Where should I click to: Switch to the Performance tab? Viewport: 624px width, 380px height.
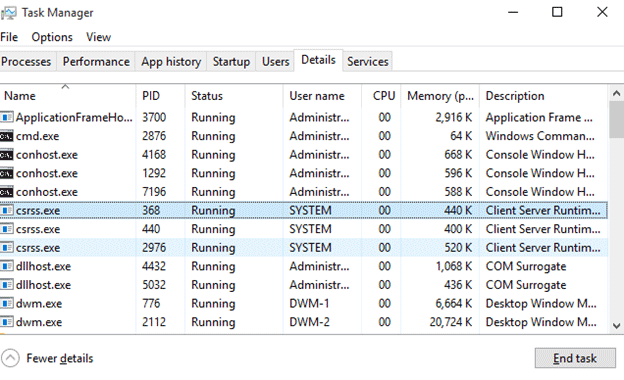pos(96,62)
